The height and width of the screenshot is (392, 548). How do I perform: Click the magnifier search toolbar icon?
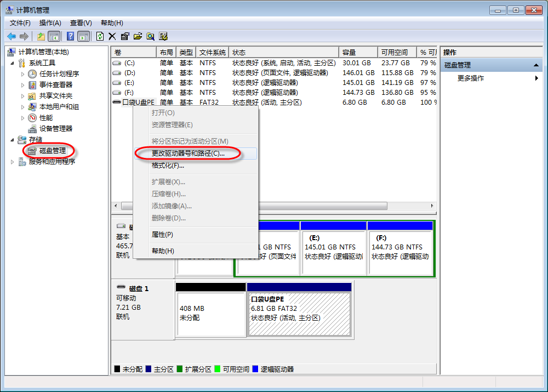151,36
